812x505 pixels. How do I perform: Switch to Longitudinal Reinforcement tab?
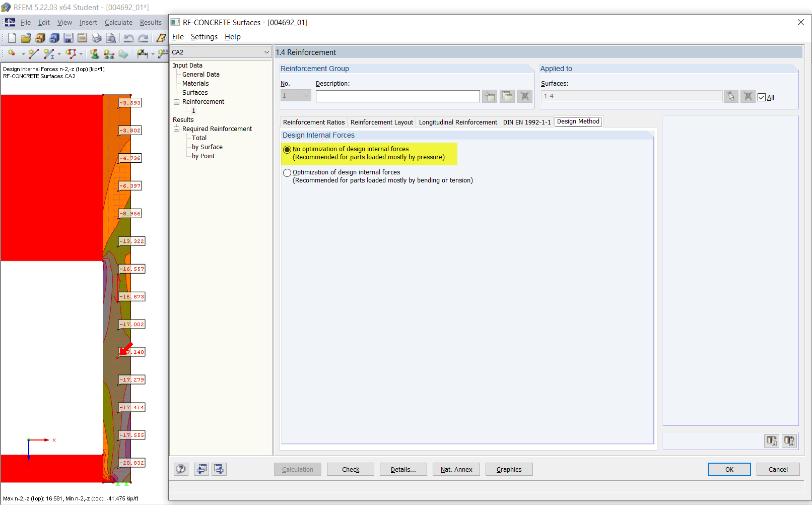[x=458, y=122]
